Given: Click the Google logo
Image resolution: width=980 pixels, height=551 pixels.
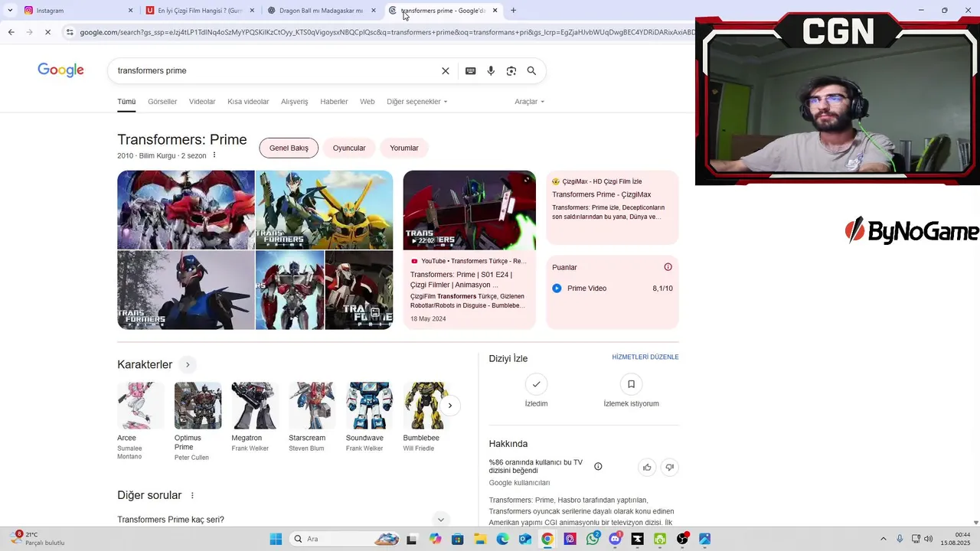Looking at the screenshot, I should (60, 70).
